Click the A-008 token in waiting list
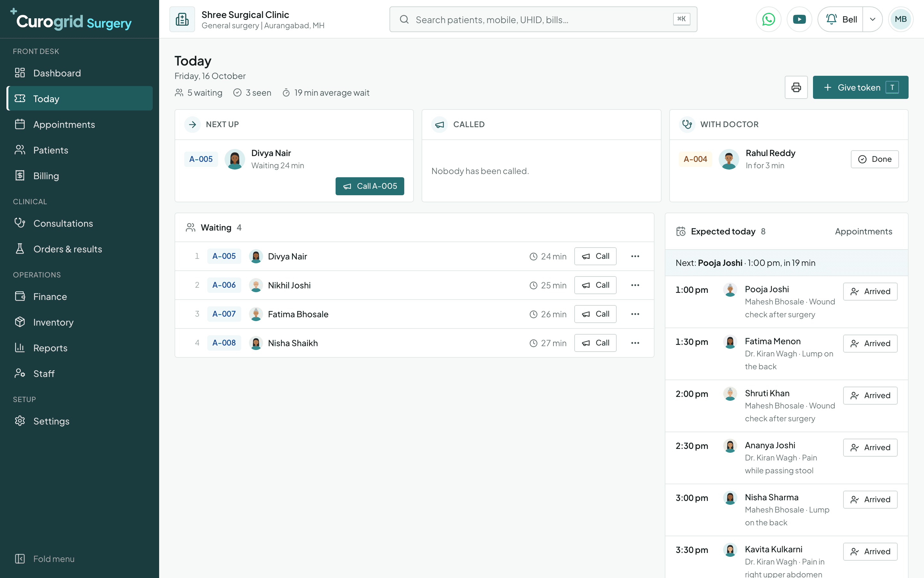 224,343
